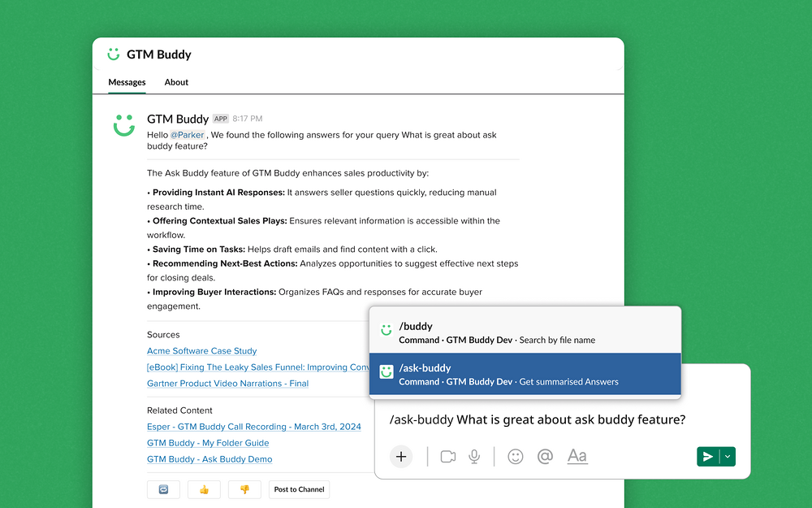Click the Sources heading text
The height and width of the screenshot is (508, 812).
163,335
